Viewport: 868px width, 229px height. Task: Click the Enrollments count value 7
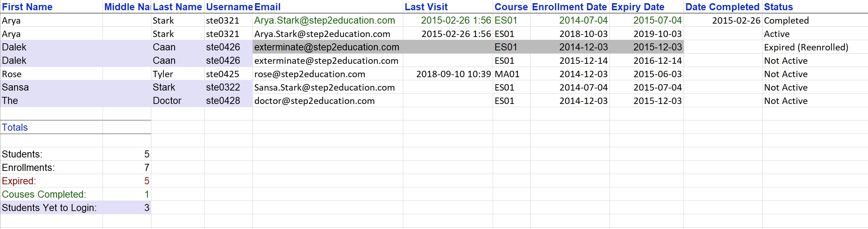pyautogui.click(x=146, y=168)
